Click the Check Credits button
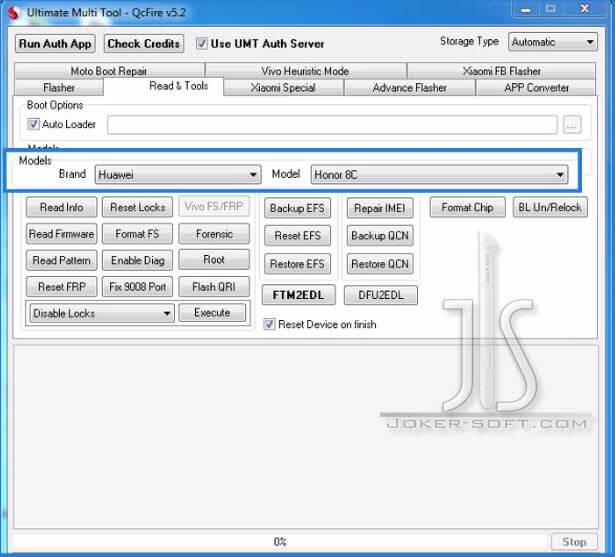 point(144,44)
